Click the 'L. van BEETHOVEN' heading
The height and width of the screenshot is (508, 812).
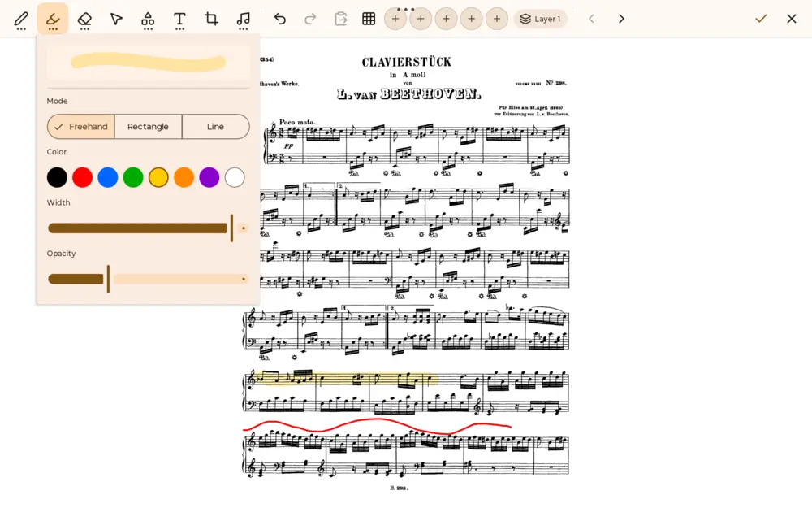click(x=409, y=93)
